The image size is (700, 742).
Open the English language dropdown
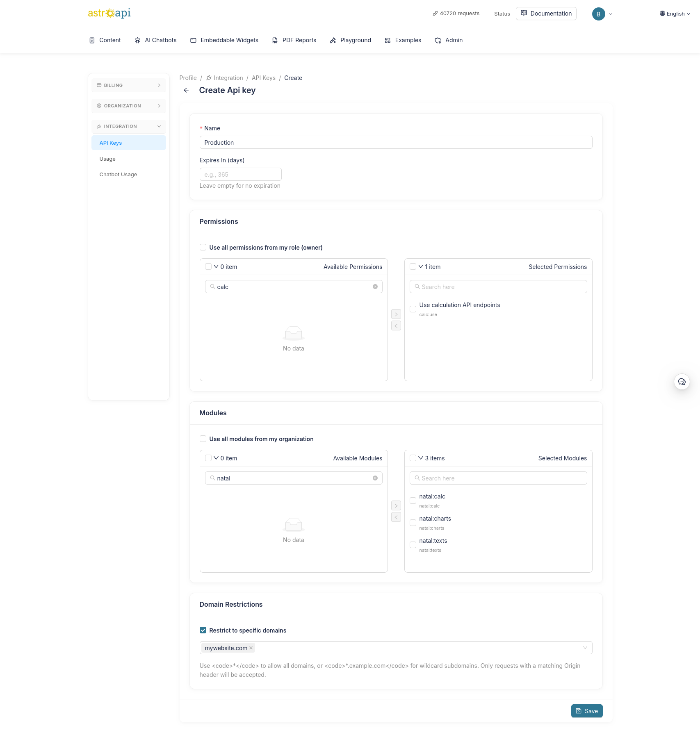coord(675,14)
